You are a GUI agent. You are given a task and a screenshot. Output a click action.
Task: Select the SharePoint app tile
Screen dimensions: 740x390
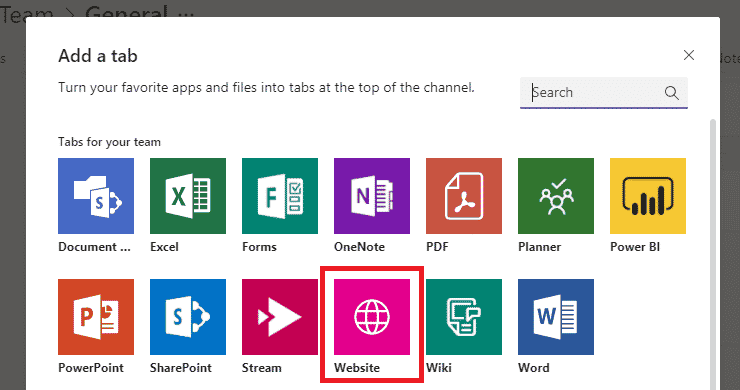tap(188, 317)
